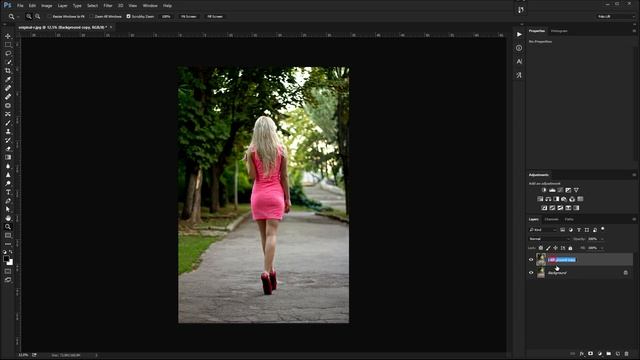Open the Fill slider arrow
This screenshot has width=640, height=360.
(x=602, y=248)
